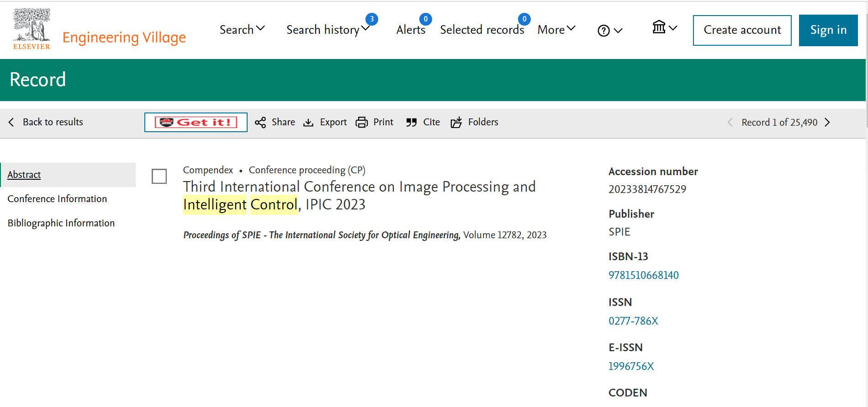This screenshot has height=407, width=868.
Task: Click the Print toolbar label
Action: point(383,122)
